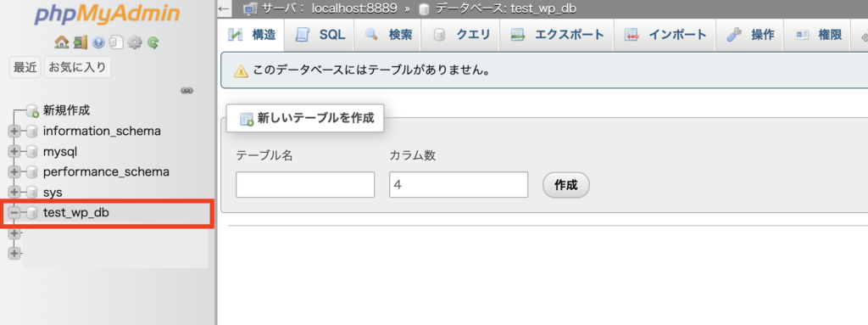The height and width of the screenshot is (325, 868).
Task: Go to phpMyAdmin home via house icon
Action: [x=61, y=42]
